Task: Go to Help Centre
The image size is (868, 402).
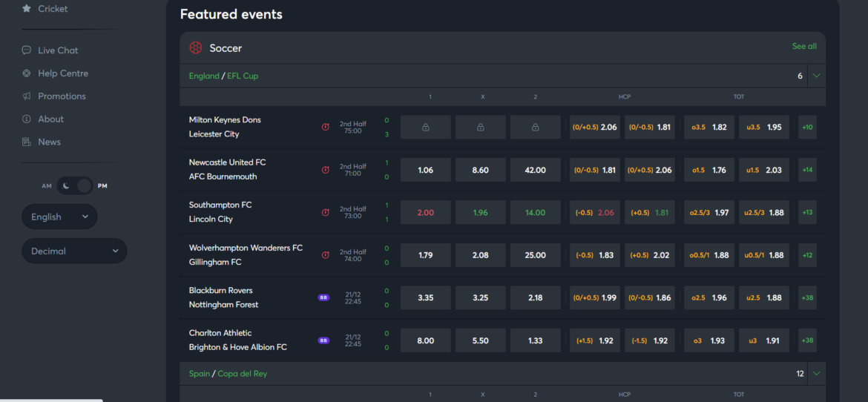Action: [63, 73]
